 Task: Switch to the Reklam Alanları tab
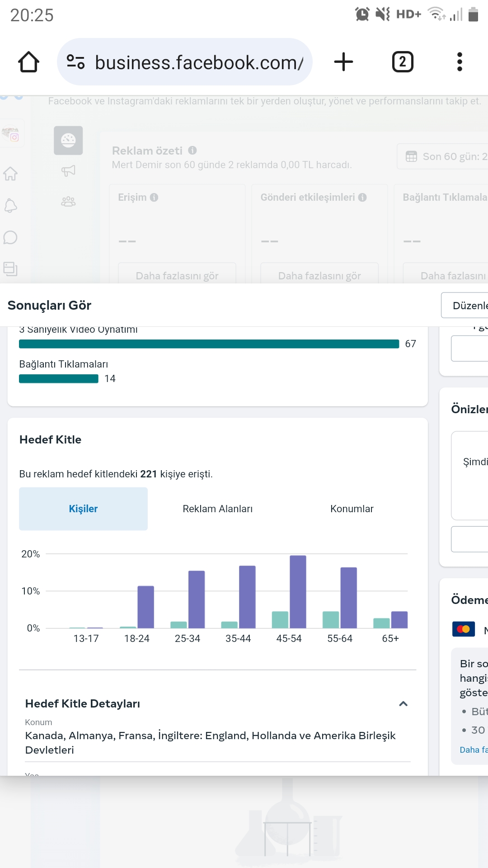pos(217,509)
